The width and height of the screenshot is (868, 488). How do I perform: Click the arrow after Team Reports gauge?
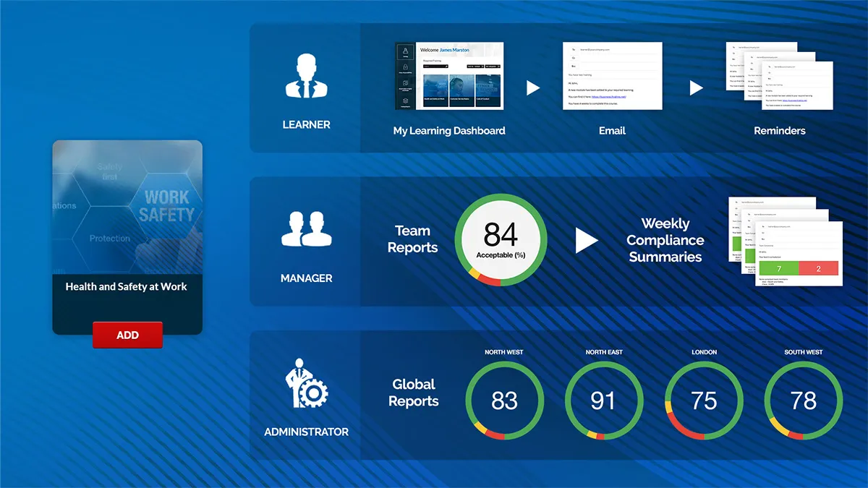click(x=587, y=240)
